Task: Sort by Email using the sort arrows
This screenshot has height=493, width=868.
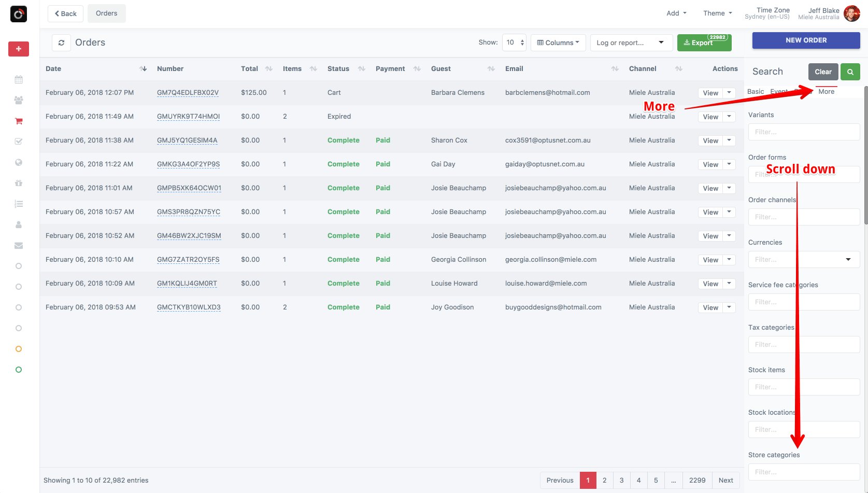Action: 615,68
